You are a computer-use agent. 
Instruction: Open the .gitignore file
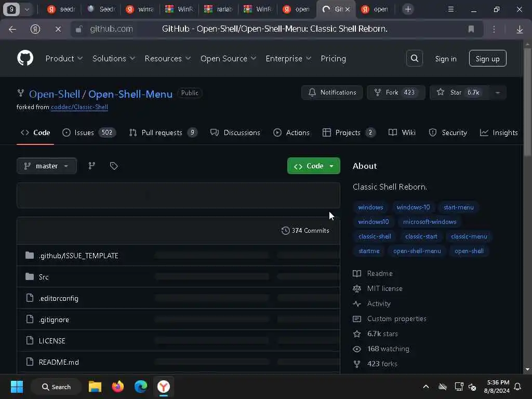click(54, 320)
